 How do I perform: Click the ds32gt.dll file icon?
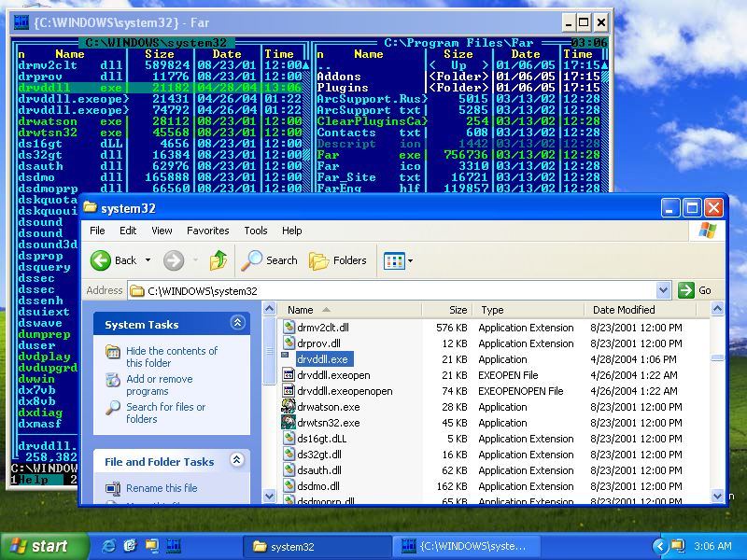289,454
